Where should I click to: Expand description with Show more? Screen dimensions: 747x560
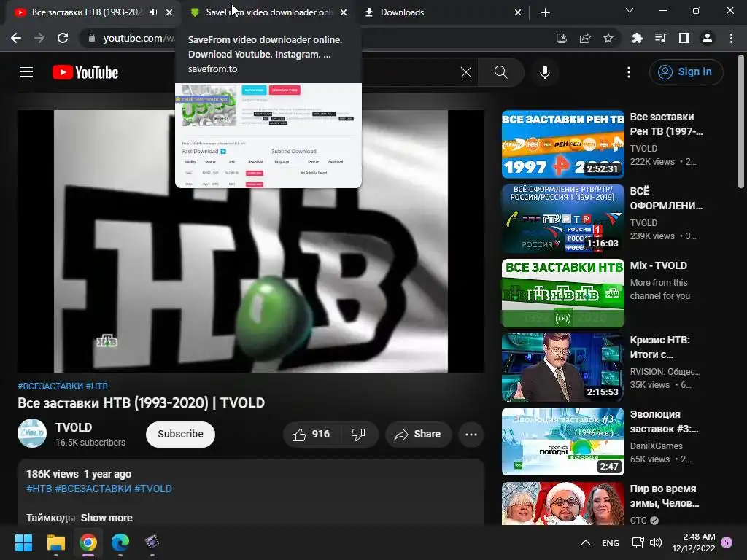pos(107,518)
